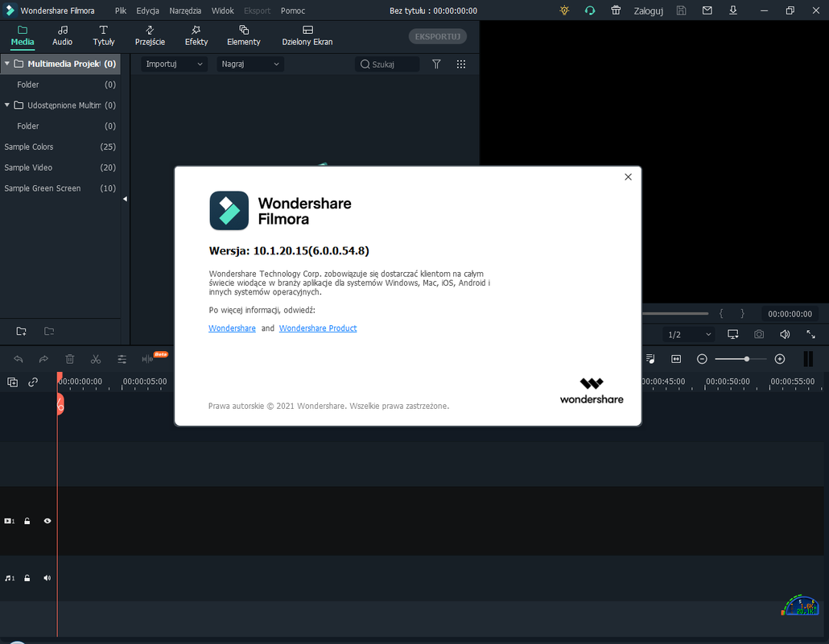Click the zoom to fit timeline icon

coord(676,359)
